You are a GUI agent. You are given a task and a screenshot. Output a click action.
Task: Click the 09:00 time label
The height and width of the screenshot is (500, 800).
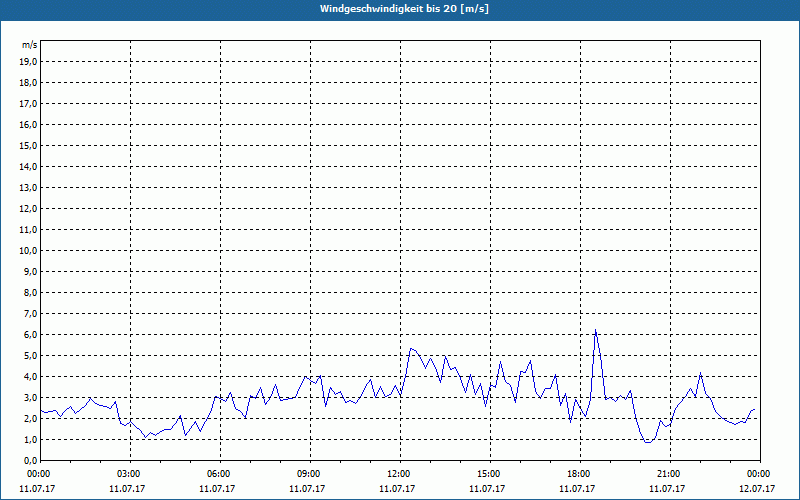tap(310, 474)
